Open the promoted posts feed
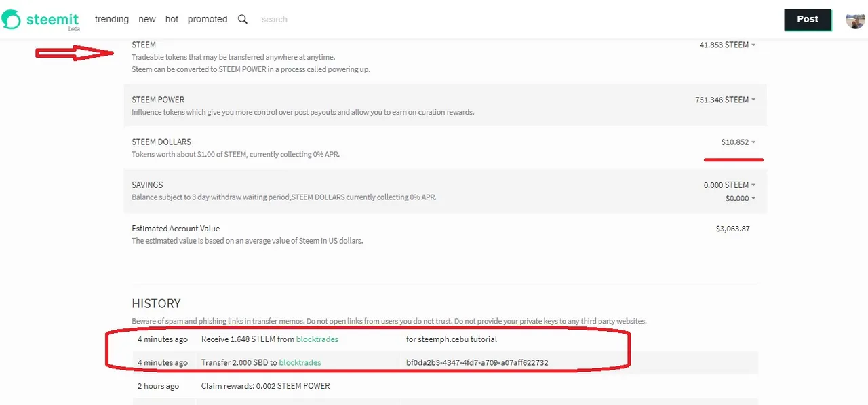Viewport: 868px width, 405px height. [208, 19]
